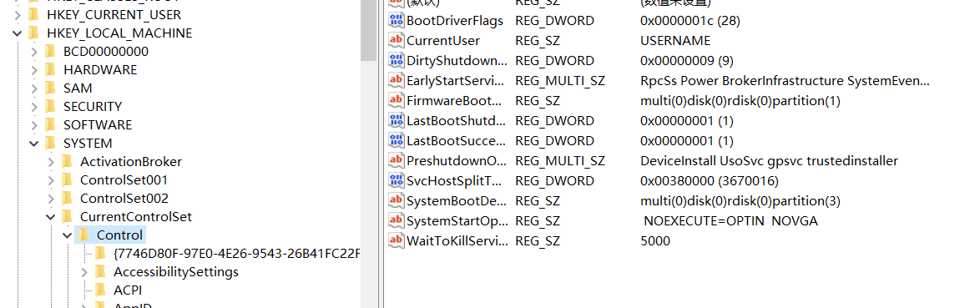Select the HARDWARE key in tree
This screenshot has width=980, height=308.
[x=100, y=70]
